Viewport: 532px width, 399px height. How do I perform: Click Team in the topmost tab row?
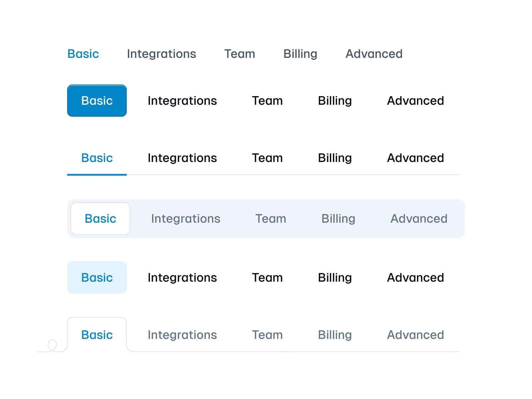239,54
